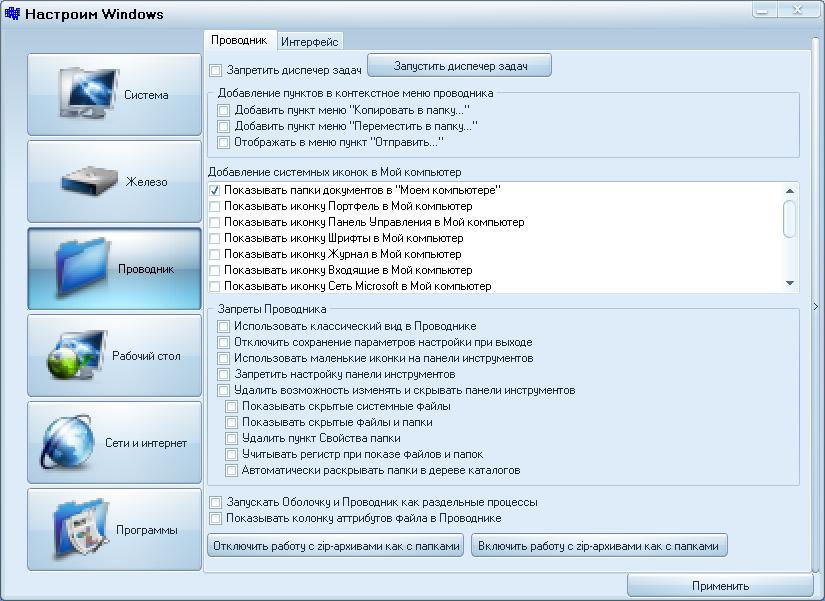
Task: Click the icon list scrollbar thumb
Action: click(790, 219)
